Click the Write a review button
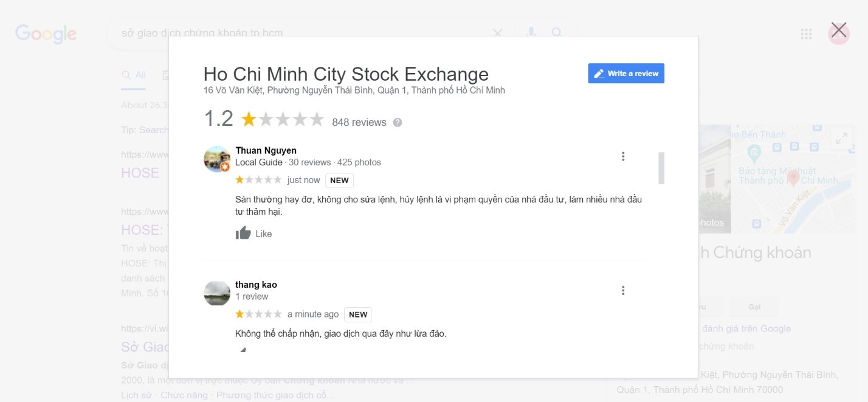868x402 pixels. pos(626,73)
